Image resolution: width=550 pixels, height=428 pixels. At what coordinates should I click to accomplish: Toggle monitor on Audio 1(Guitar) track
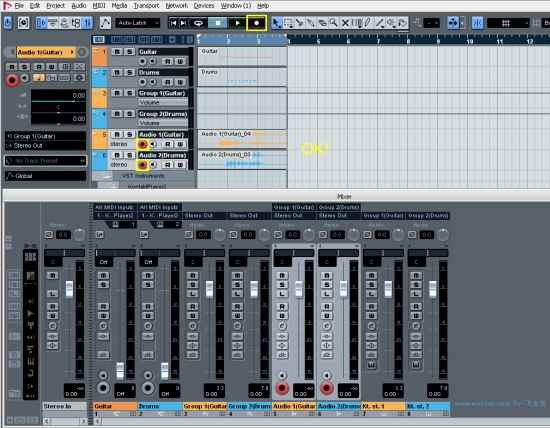pyautogui.click(x=153, y=144)
